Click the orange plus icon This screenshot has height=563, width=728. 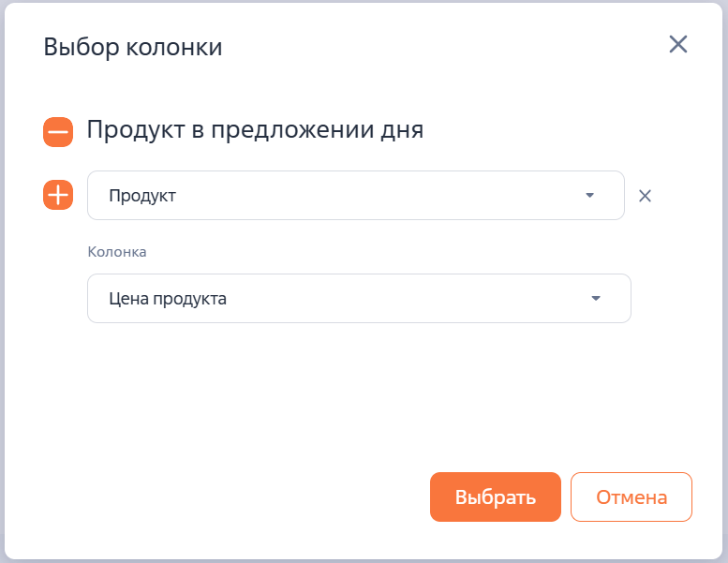click(58, 195)
